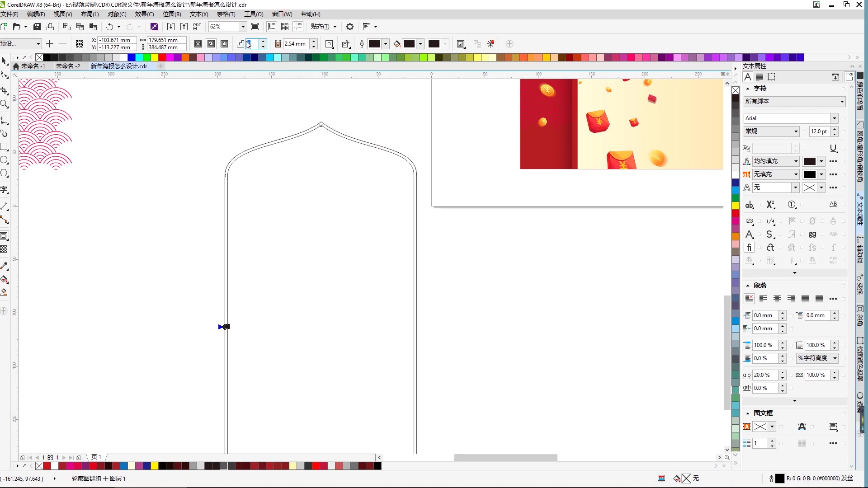The height and width of the screenshot is (488, 868).
Task: Open zoom level 62% dropdown
Action: [x=243, y=27]
